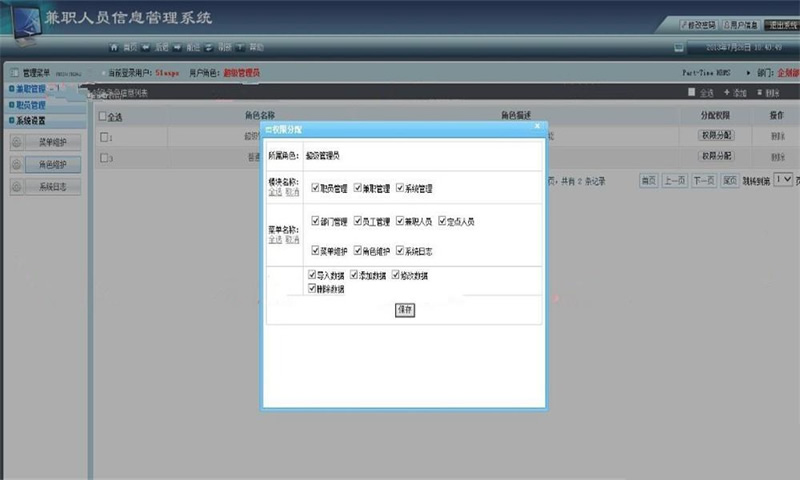Uncheck the 职员管理 module checkbox

click(315, 188)
